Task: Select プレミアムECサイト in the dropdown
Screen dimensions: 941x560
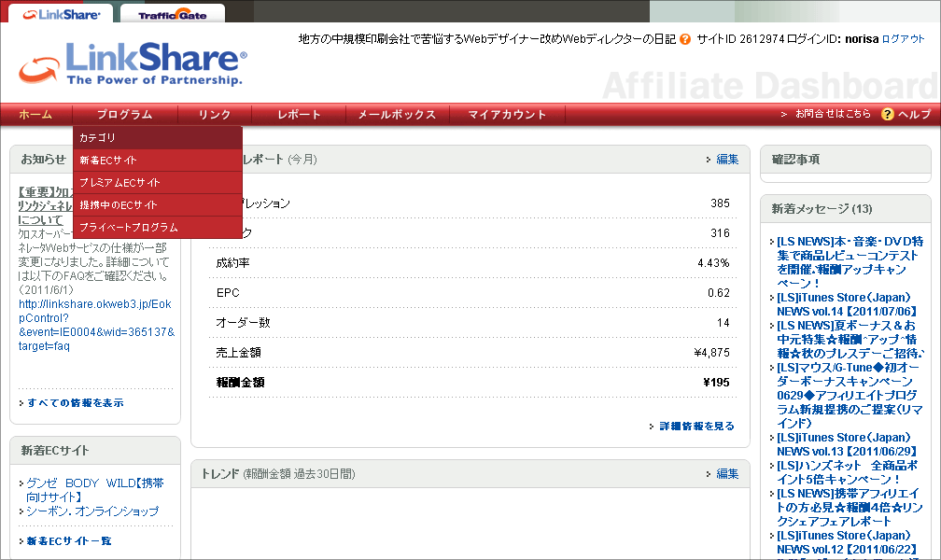Action: [x=157, y=182]
